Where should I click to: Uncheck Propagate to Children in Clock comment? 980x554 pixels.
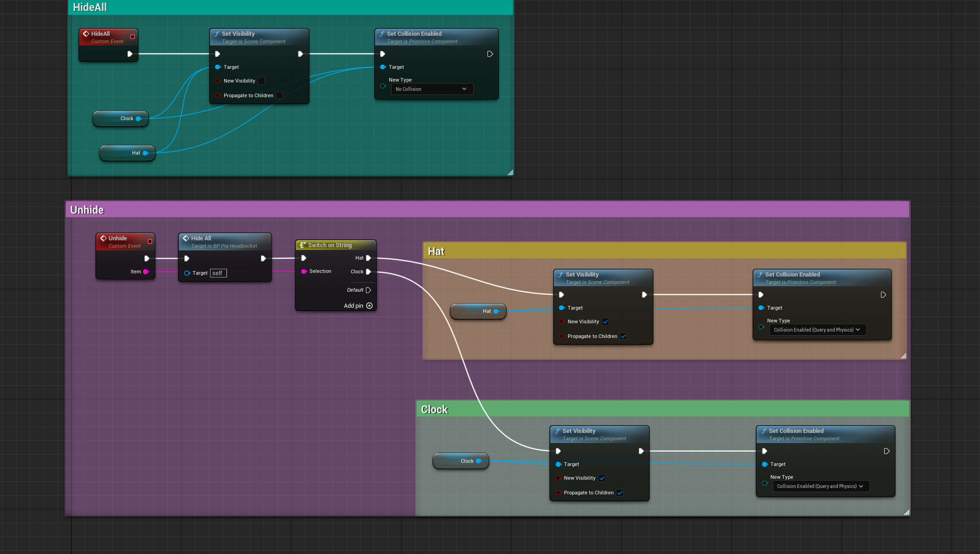620,493
